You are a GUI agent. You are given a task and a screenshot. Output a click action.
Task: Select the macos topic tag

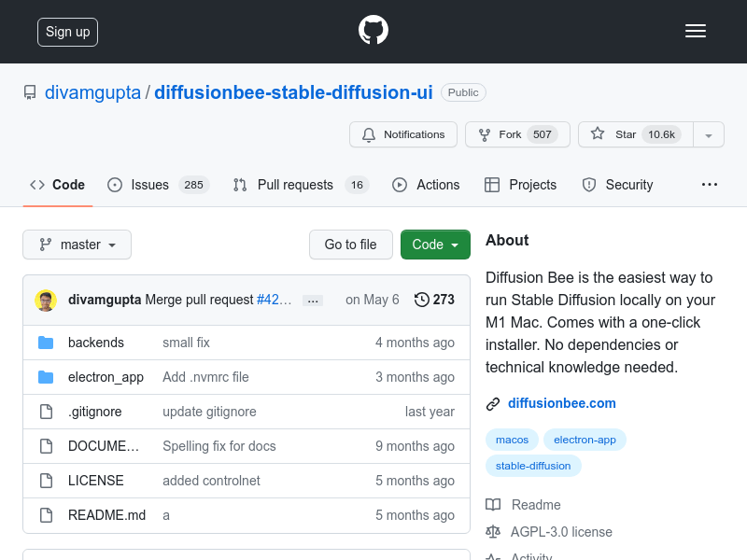[512, 440]
